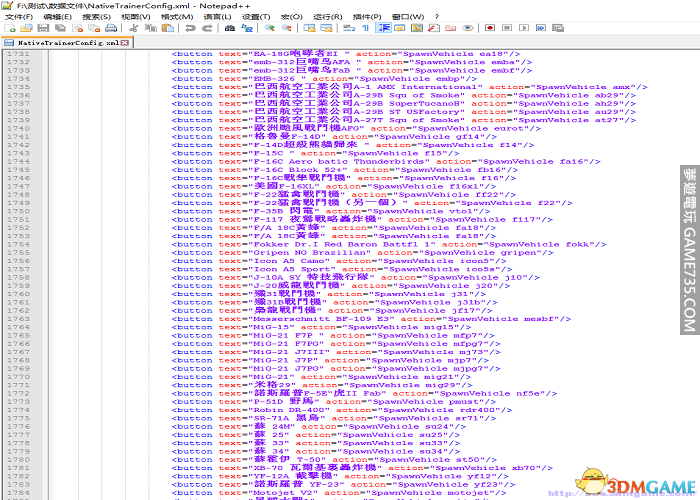Click the Open file toolbar icon

[x=26, y=28]
